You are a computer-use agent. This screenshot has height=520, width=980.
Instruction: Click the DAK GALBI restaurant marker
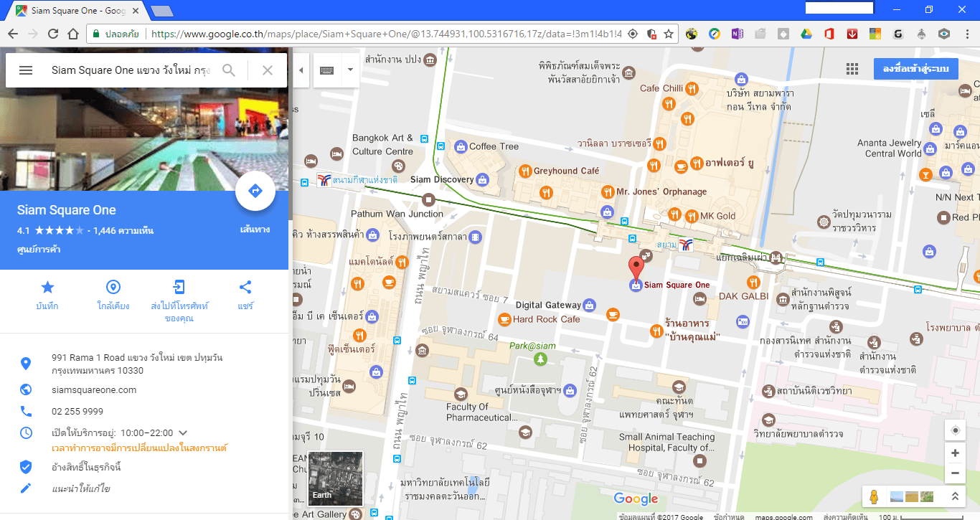(x=753, y=282)
